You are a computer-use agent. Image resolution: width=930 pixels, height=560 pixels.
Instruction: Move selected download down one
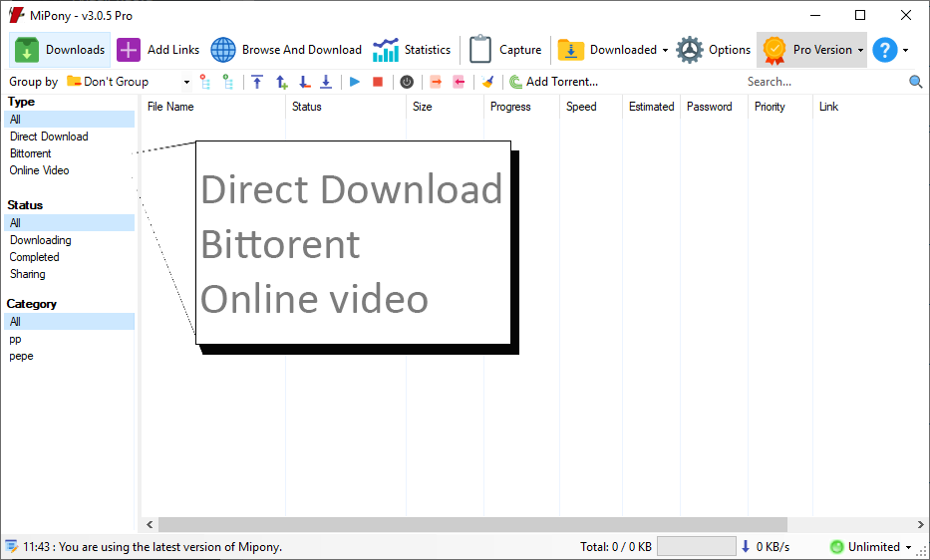(304, 82)
